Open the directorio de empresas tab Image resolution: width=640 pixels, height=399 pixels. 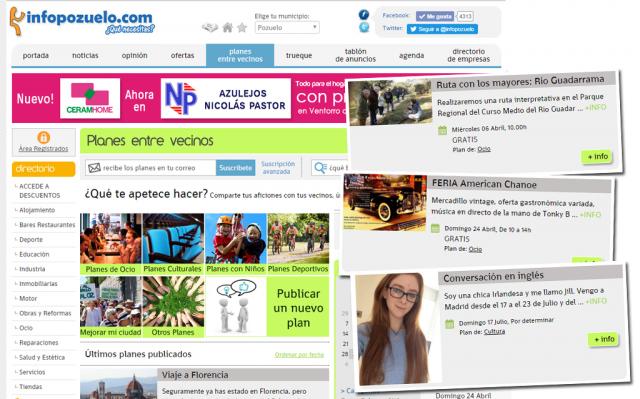(469, 55)
